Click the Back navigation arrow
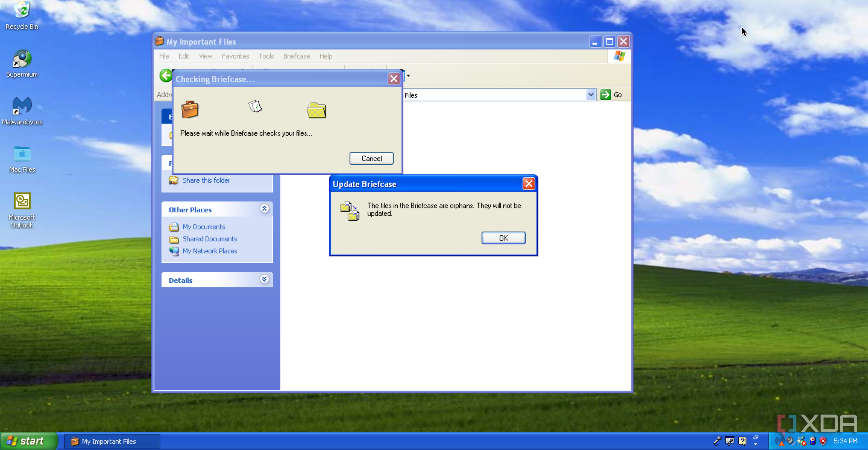868x450 pixels. pyautogui.click(x=165, y=75)
